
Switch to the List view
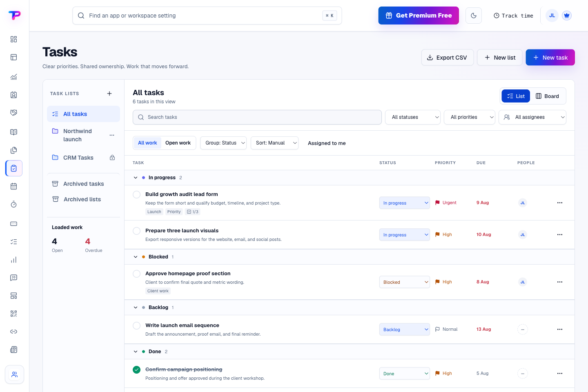(x=516, y=96)
